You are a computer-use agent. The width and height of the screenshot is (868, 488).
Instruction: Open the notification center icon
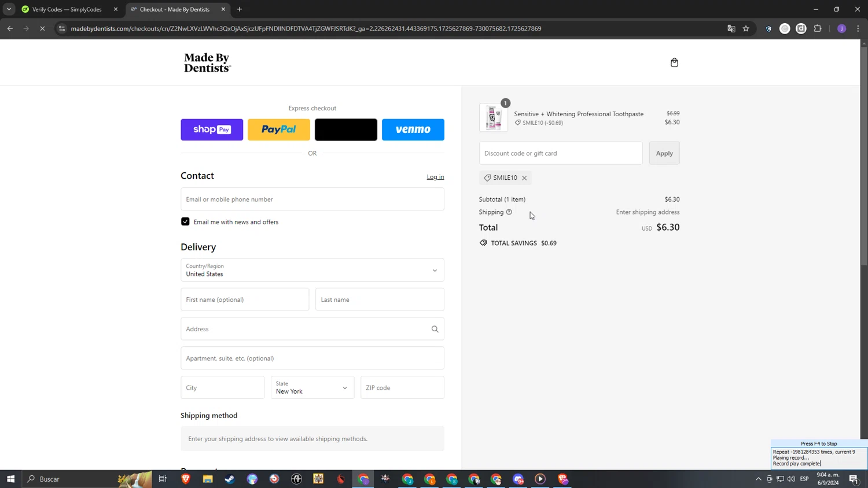[854, 479]
